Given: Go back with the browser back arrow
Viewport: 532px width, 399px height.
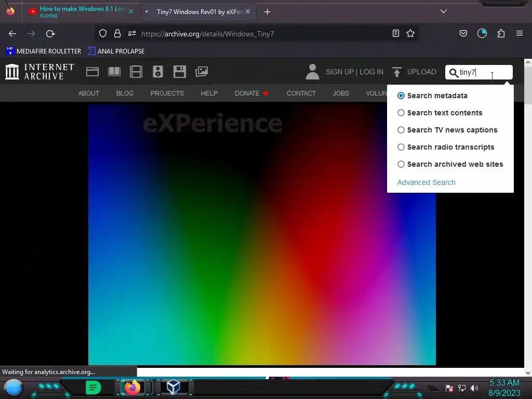Looking at the screenshot, I should pyautogui.click(x=12, y=34).
